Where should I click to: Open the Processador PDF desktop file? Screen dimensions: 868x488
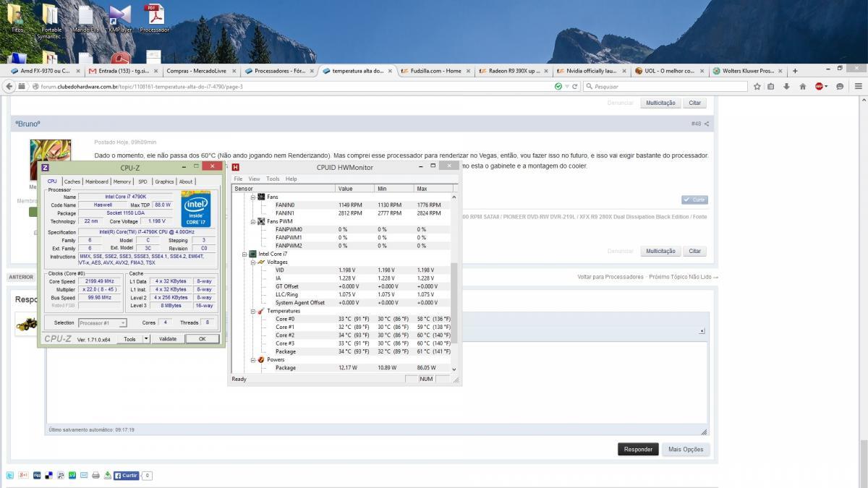click(x=153, y=19)
